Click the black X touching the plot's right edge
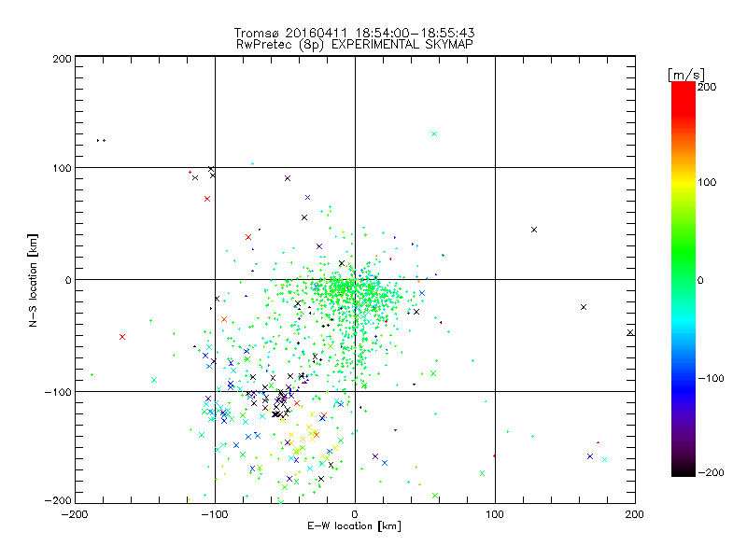747x560 pixels. [630, 332]
